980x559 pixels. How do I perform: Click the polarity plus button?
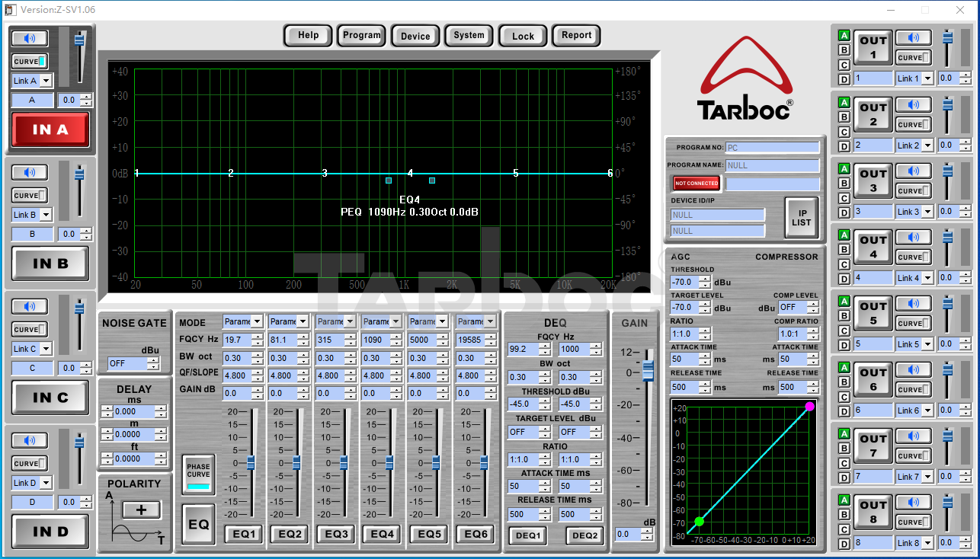coord(141,510)
